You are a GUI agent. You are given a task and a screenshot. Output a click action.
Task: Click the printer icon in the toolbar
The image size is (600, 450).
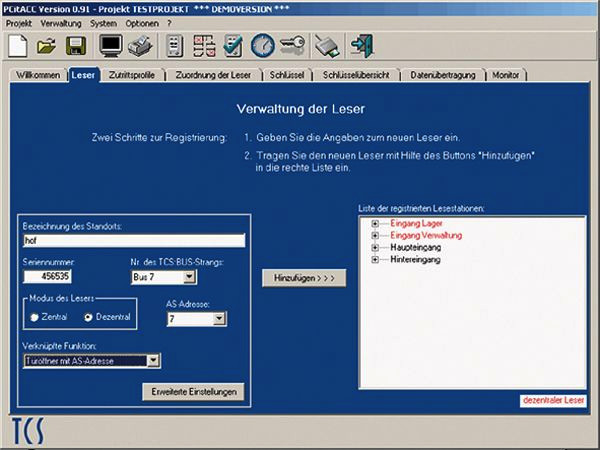click(x=141, y=46)
